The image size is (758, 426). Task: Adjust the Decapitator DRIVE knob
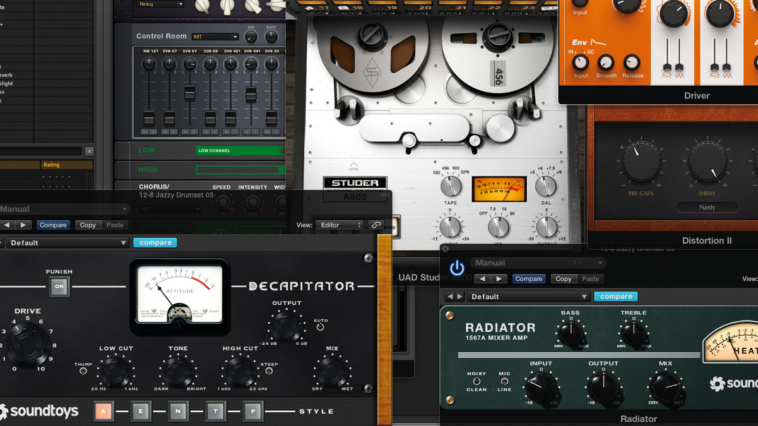point(28,344)
